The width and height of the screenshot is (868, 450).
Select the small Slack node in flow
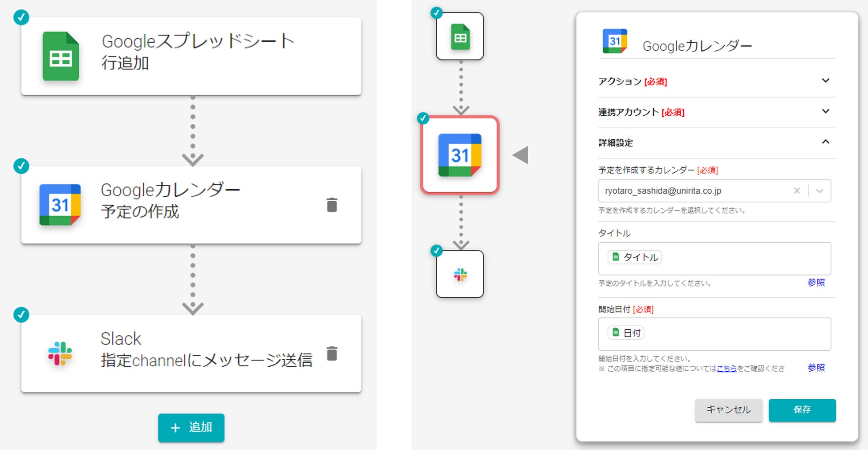pos(460,274)
